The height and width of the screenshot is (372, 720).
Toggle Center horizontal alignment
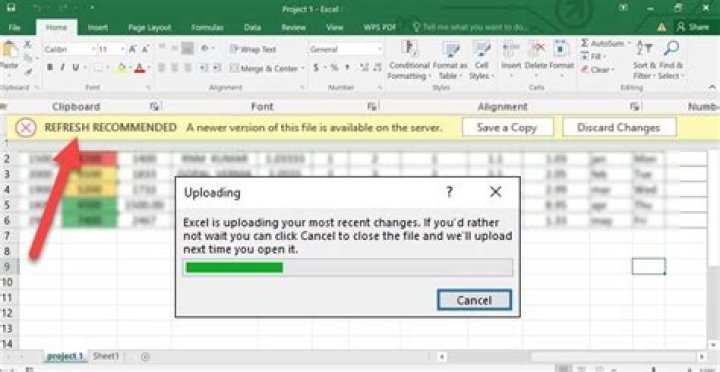pos(174,68)
